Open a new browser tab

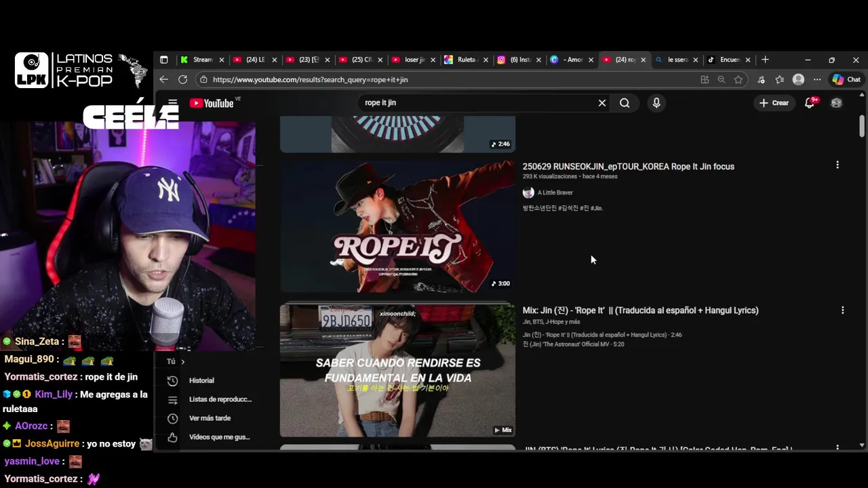pos(765,60)
